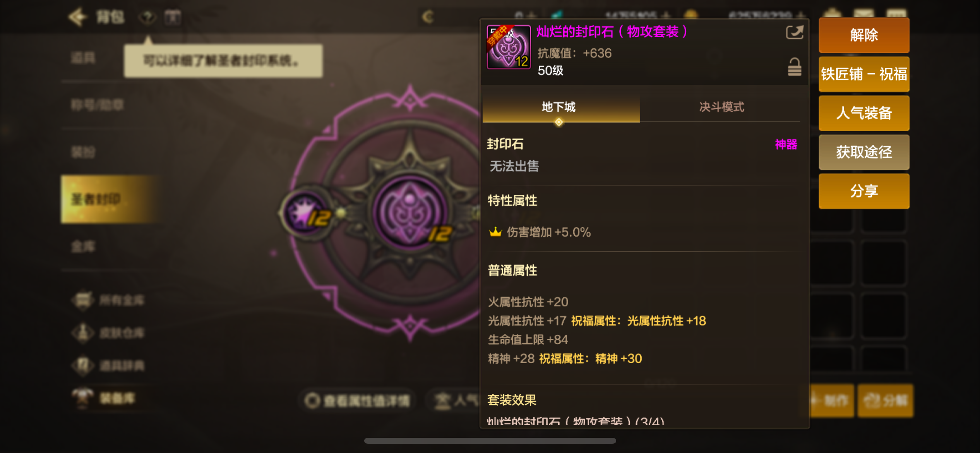Toggle the item lock padlock icon
This screenshot has width=980, height=453.
coord(795,67)
